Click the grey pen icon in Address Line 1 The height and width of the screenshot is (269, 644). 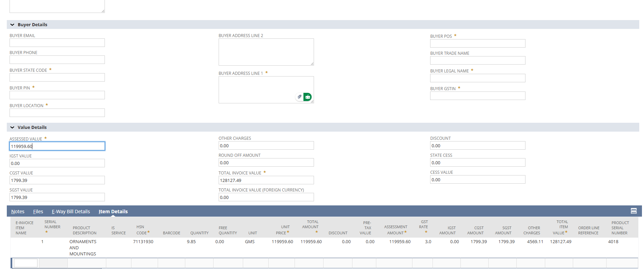click(x=299, y=97)
